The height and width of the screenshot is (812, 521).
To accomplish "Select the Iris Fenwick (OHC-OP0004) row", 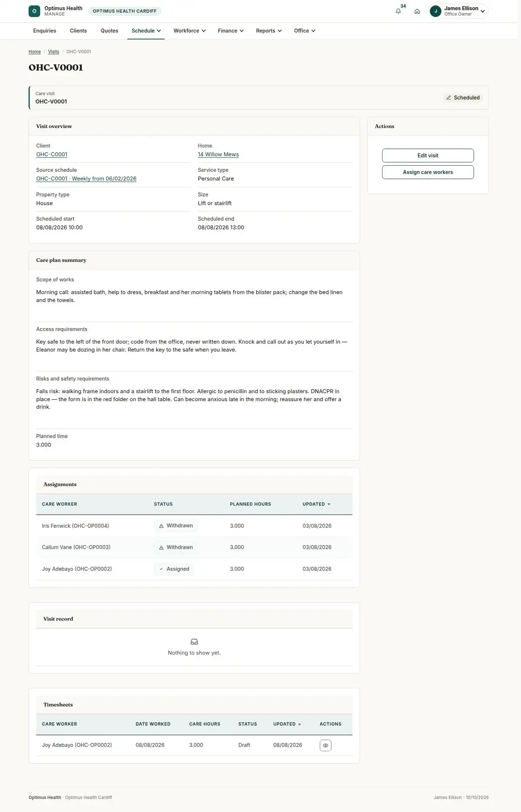I will pos(194,526).
